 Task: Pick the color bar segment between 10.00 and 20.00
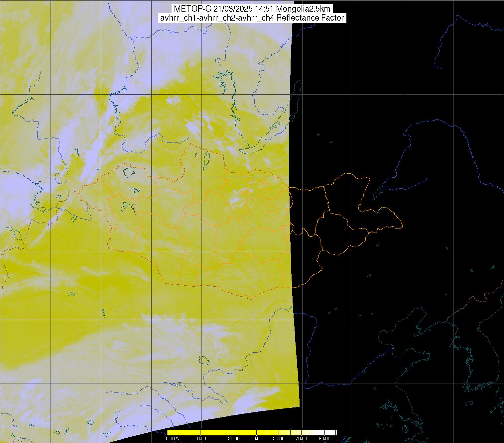click(x=217, y=432)
